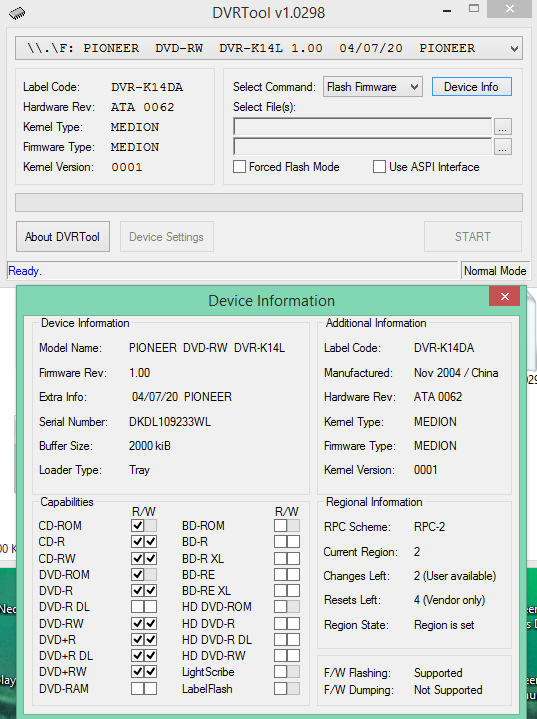
Task: Click the model name PIONEER DVD-RW DVR-K14L
Action: 207,348
